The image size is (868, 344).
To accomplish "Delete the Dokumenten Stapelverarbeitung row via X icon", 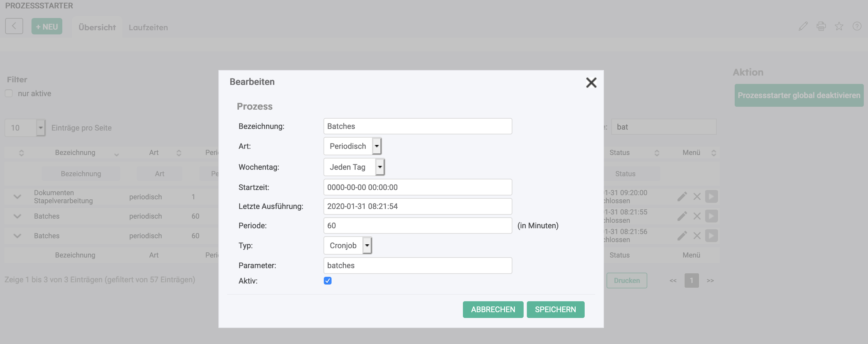I will [x=697, y=197].
